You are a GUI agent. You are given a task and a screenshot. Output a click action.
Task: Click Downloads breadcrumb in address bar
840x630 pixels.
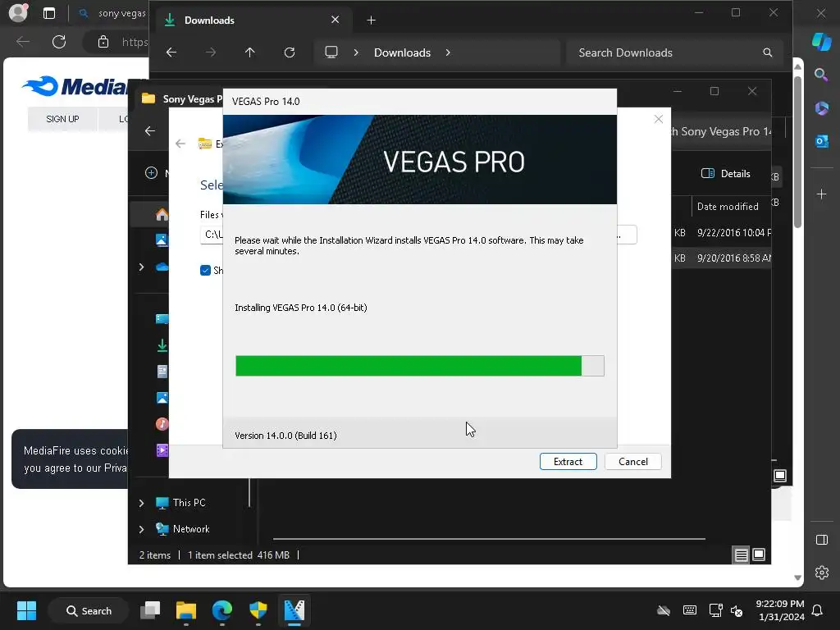pos(402,52)
